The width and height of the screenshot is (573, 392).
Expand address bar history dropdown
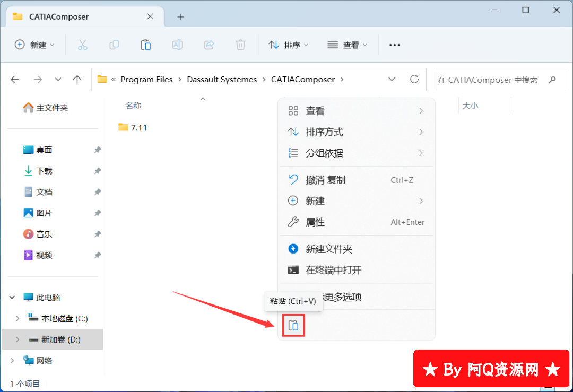pyautogui.click(x=392, y=79)
